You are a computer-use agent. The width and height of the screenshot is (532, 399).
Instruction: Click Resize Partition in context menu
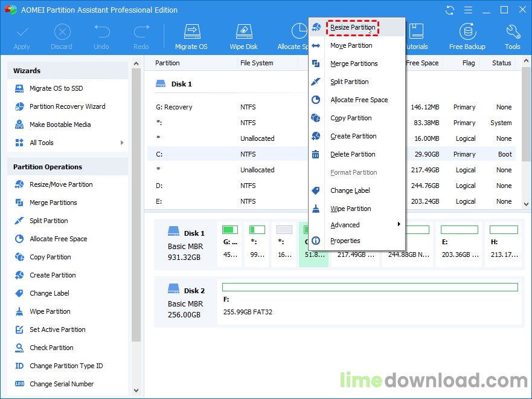tap(353, 28)
